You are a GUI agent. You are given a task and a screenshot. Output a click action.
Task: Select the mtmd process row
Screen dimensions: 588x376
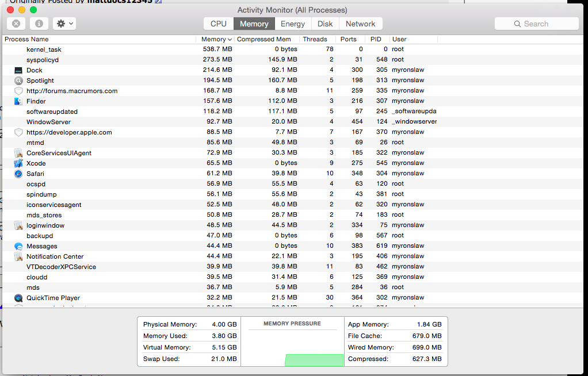click(292, 143)
